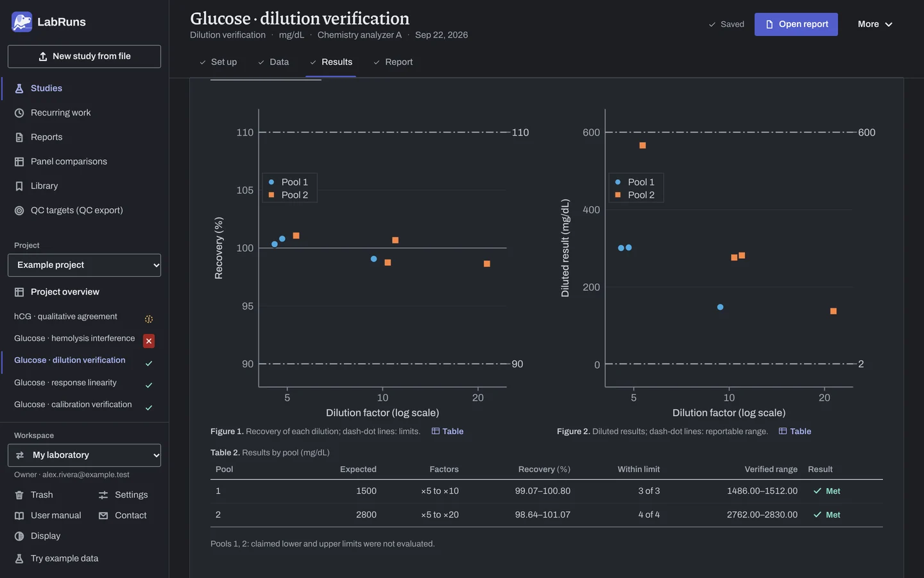
Task: Click the Settings sliders icon
Action: pyautogui.click(x=103, y=495)
